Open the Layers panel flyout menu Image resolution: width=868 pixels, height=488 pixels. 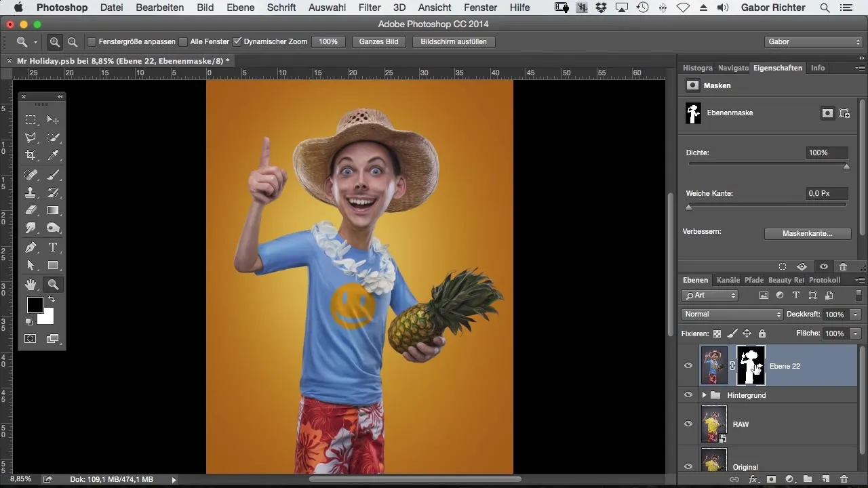pyautogui.click(x=860, y=280)
